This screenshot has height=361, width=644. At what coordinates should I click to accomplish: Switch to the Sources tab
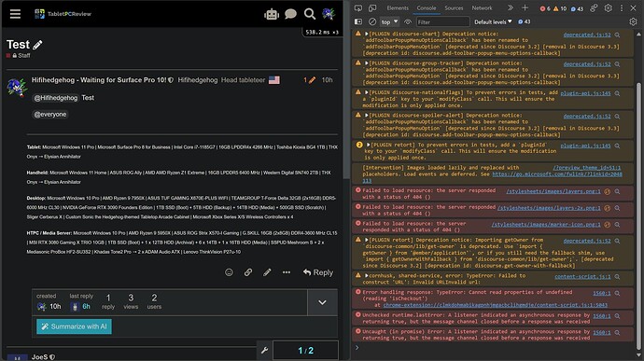pos(454,8)
